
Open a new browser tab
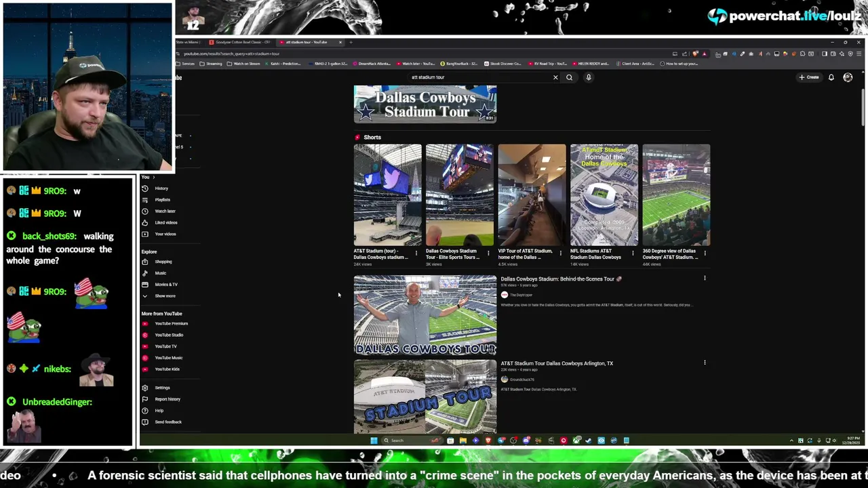pyautogui.click(x=351, y=42)
